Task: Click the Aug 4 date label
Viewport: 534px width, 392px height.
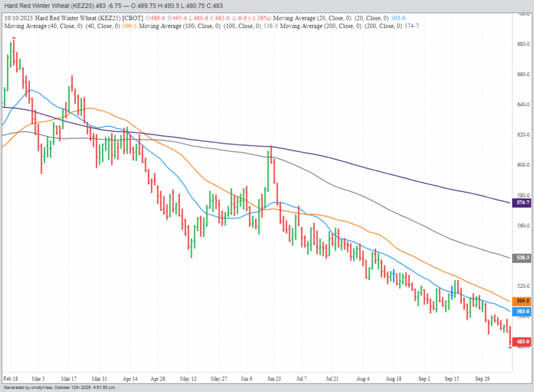Action: 363,379
